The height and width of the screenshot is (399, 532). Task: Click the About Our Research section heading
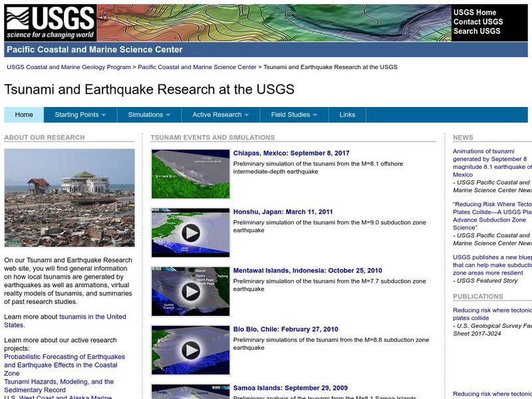[x=45, y=138]
